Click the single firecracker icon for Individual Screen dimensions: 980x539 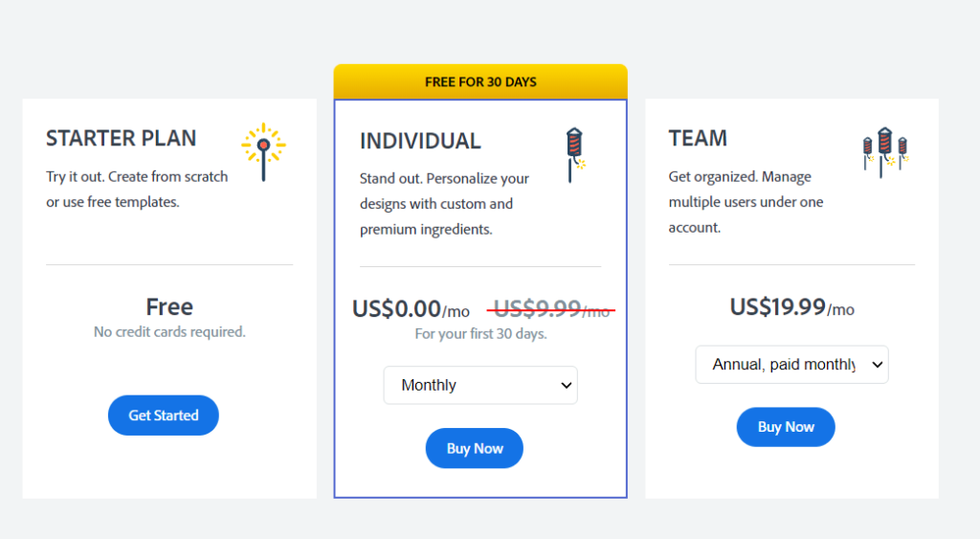pos(575,155)
